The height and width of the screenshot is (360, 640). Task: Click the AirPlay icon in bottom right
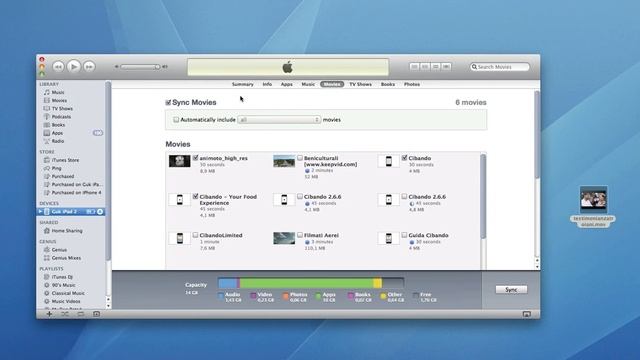pyautogui.click(x=527, y=314)
